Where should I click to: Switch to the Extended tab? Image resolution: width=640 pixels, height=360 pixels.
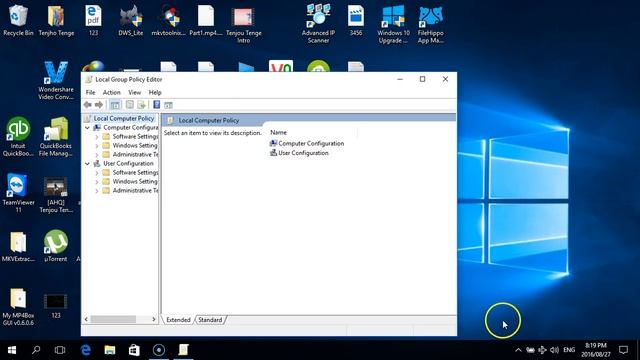(178, 320)
